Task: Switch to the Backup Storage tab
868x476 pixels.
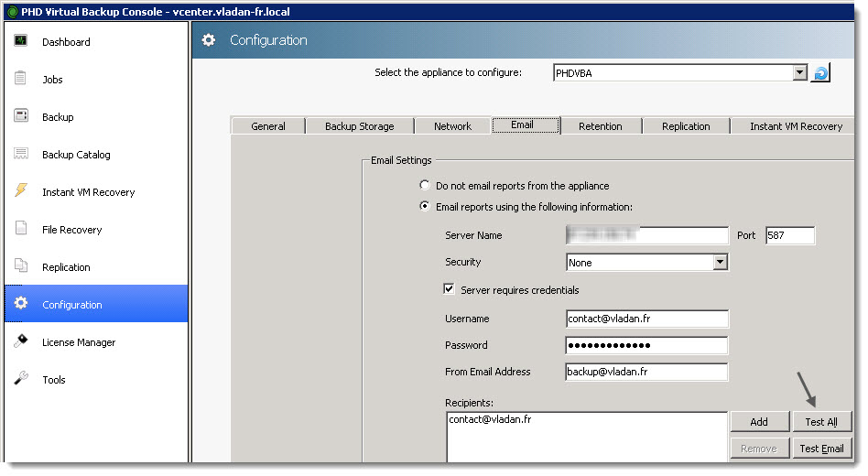Action: click(359, 126)
